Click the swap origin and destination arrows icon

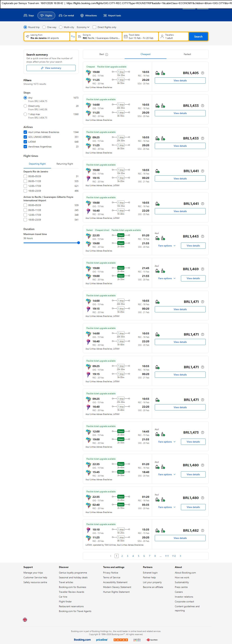[73, 36]
